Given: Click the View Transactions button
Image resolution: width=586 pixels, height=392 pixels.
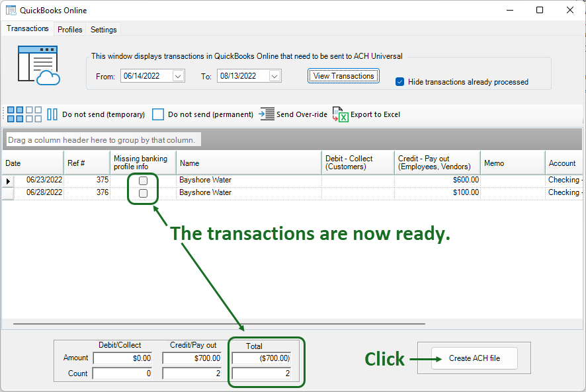Looking at the screenshot, I should tap(343, 76).
